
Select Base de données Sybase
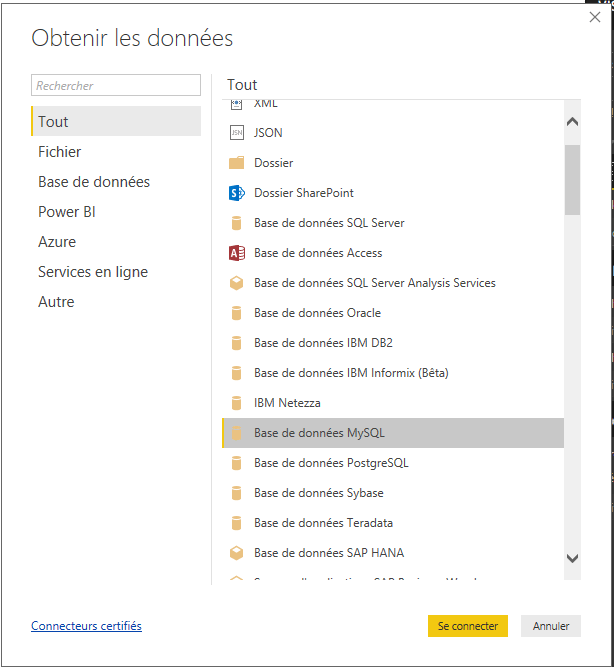point(319,493)
